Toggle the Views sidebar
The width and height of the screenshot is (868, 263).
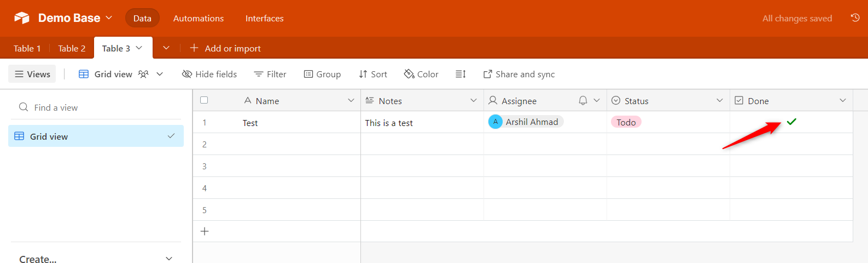tap(32, 74)
